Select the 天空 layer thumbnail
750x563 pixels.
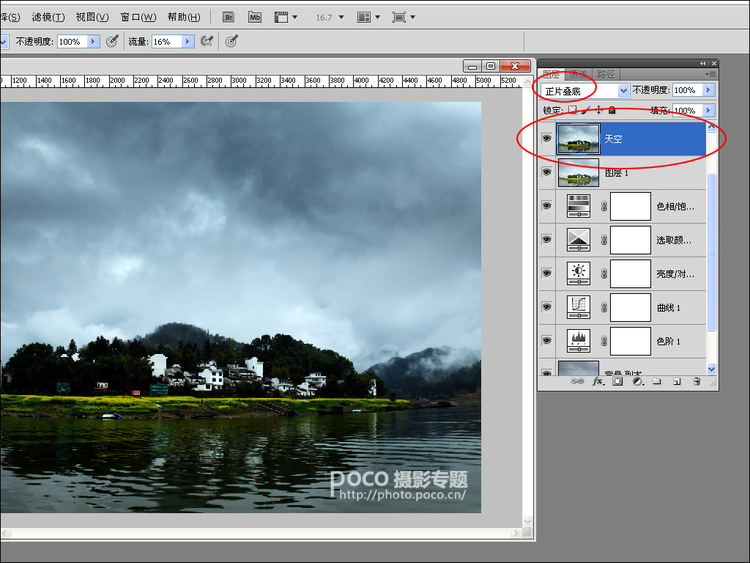coord(578,139)
